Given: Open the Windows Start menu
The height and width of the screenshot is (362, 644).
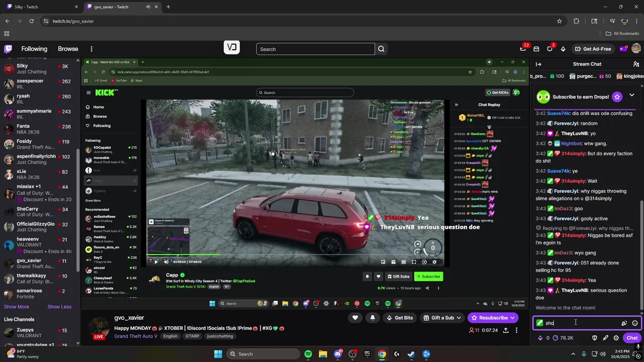Looking at the screenshot, I should point(218,354).
